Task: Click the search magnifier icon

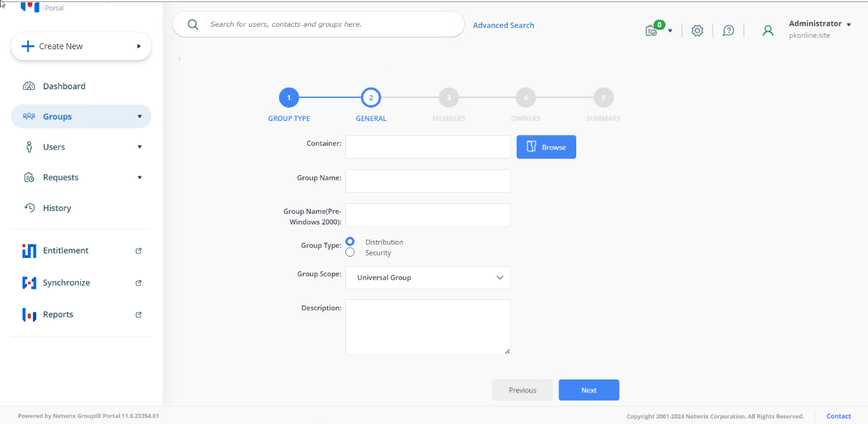Action: click(193, 24)
